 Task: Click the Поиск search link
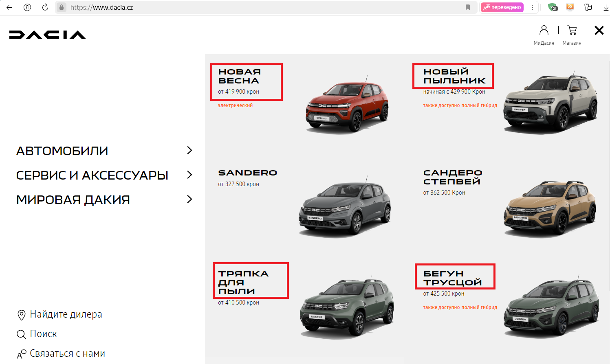[x=43, y=334]
